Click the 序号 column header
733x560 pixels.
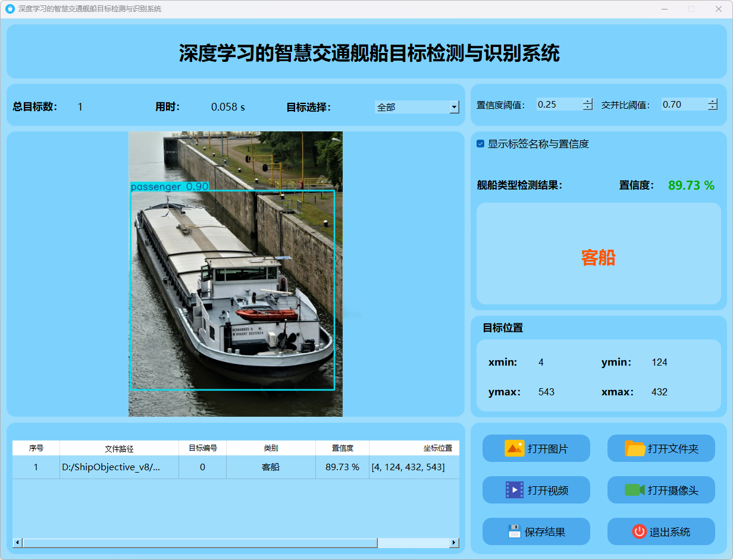(x=36, y=448)
